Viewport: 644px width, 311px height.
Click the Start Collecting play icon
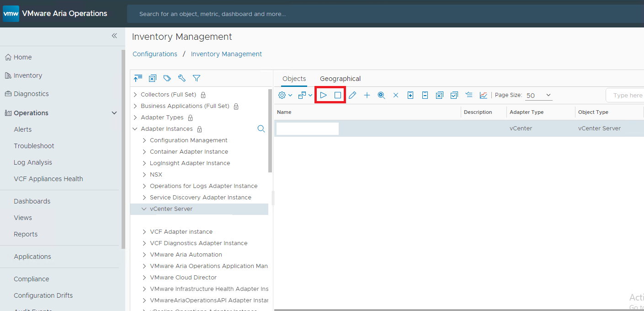click(x=323, y=95)
